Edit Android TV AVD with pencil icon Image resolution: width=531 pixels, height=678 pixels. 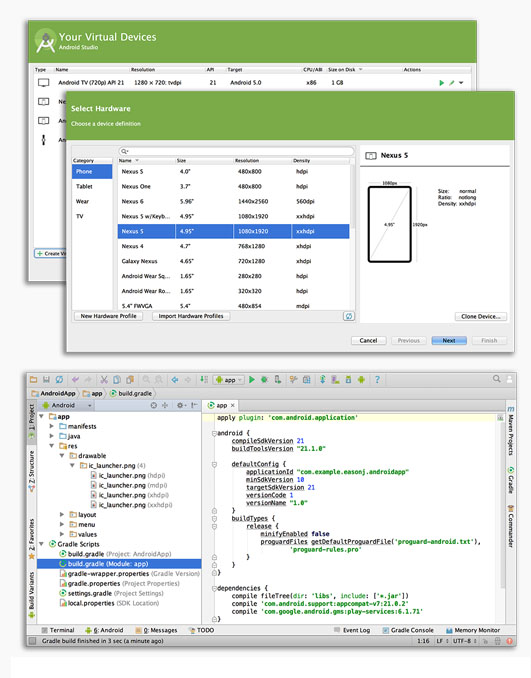[x=451, y=83]
